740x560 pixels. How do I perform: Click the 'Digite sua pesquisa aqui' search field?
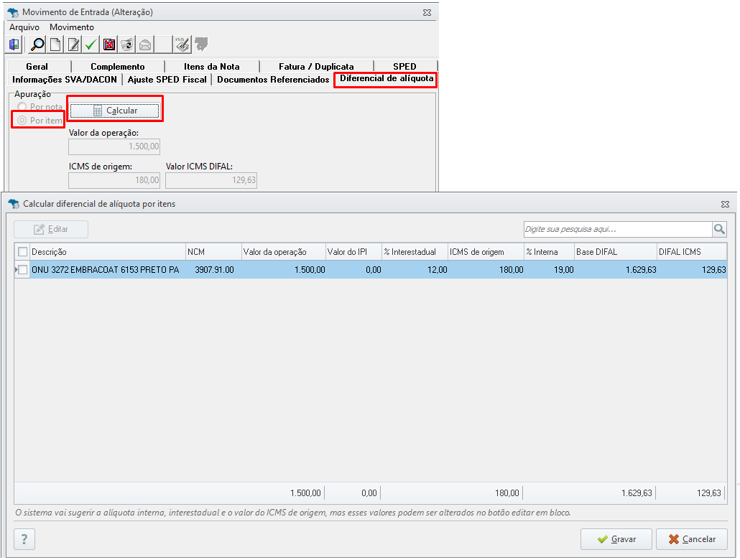coord(618,229)
